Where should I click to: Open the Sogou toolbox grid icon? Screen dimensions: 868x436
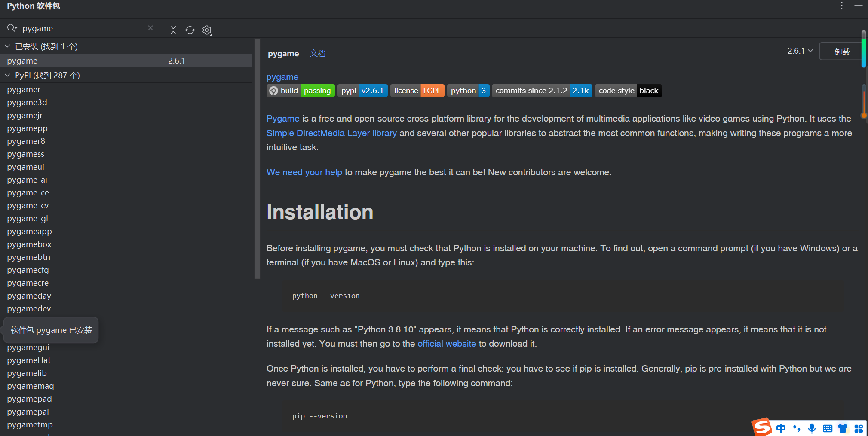tap(859, 428)
